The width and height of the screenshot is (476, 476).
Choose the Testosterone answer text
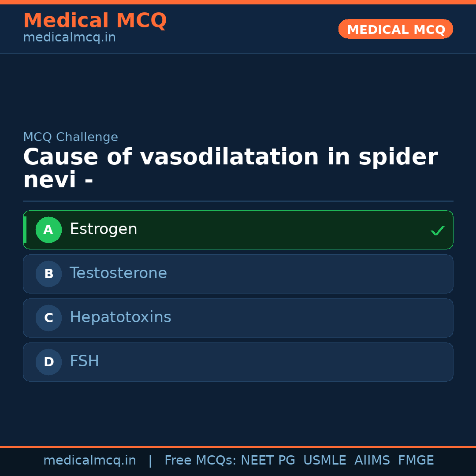118,273
